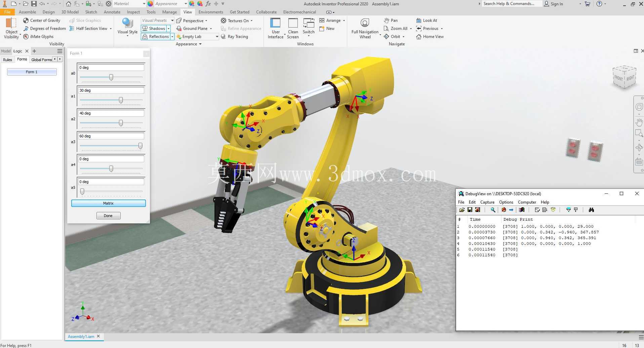This screenshot has height=348, width=644.
Task: Click the a1 value field showing 30 deg
Action: pyautogui.click(x=111, y=90)
